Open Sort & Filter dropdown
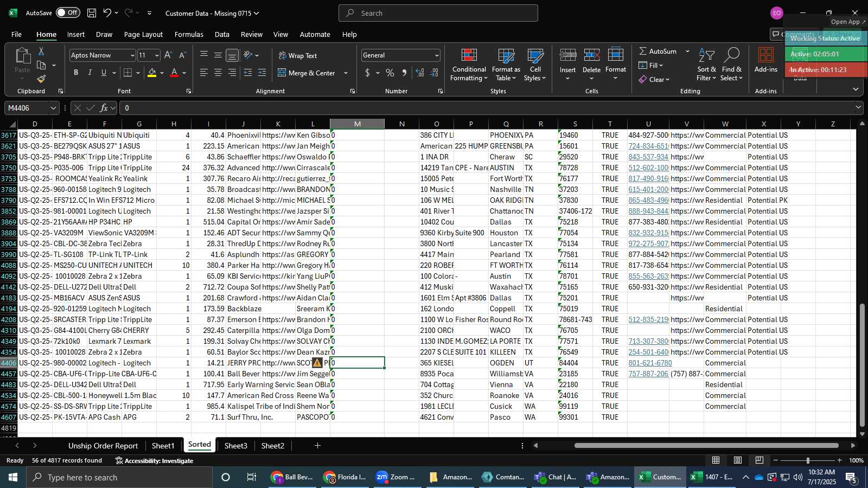 click(x=706, y=65)
